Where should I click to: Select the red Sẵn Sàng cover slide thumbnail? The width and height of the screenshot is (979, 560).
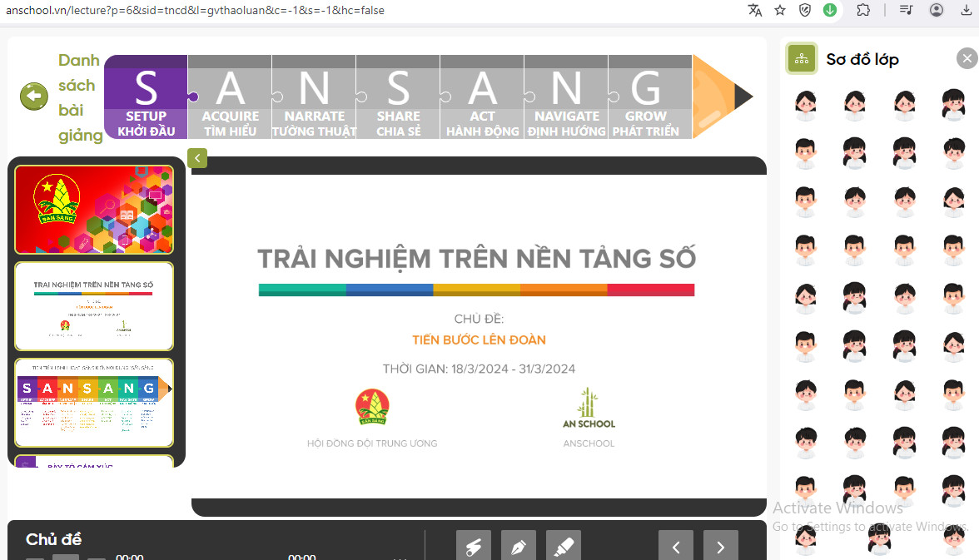(94, 210)
